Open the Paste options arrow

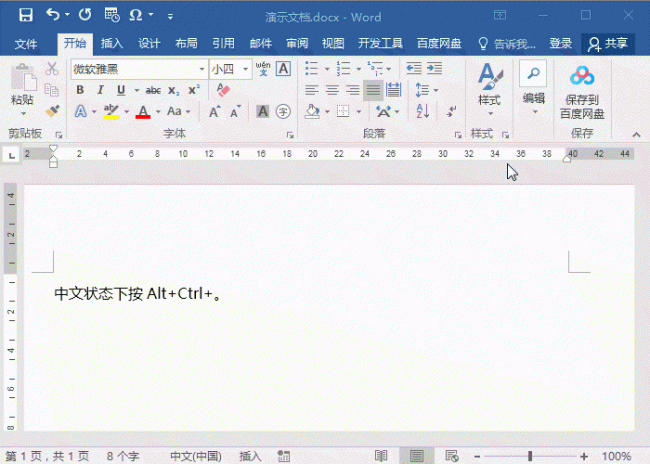(x=23, y=113)
